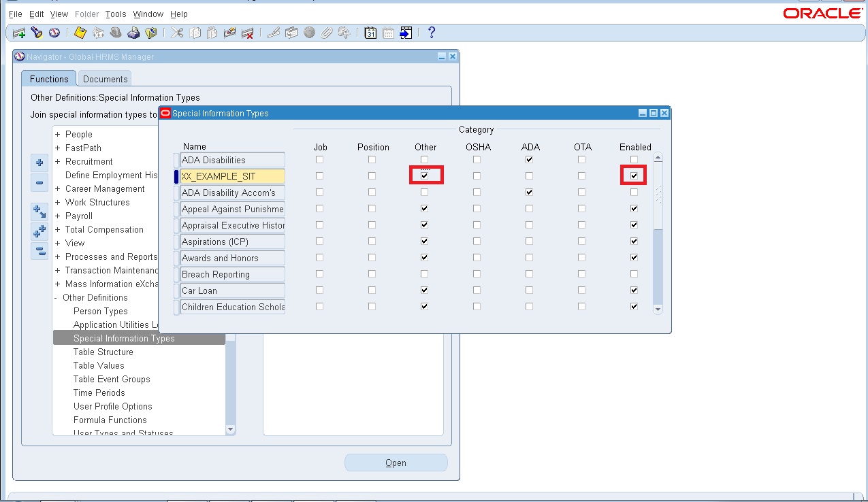Switch to the Documents tab
868x502 pixels.
(104, 78)
